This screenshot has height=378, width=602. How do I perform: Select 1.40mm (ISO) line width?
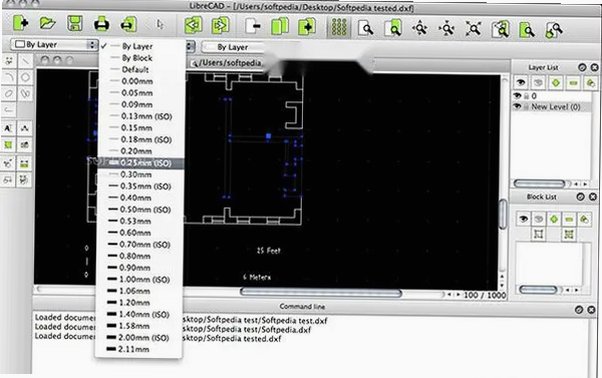point(139,314)
